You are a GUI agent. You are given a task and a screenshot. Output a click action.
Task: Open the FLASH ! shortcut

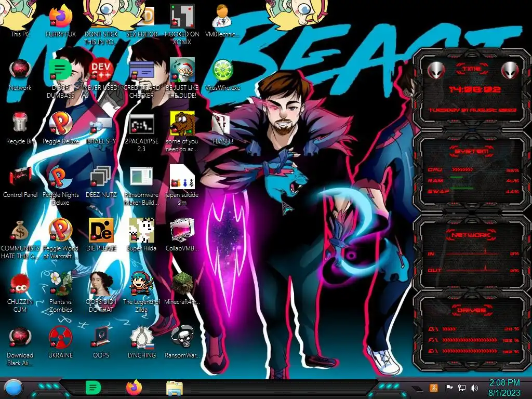[x=222, y=128]
